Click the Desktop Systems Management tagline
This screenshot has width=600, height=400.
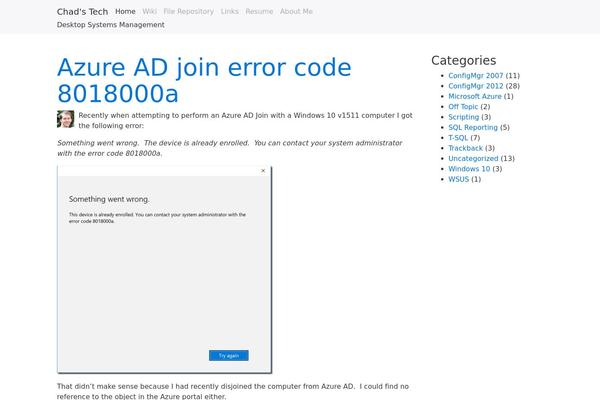tap(111, 24)
